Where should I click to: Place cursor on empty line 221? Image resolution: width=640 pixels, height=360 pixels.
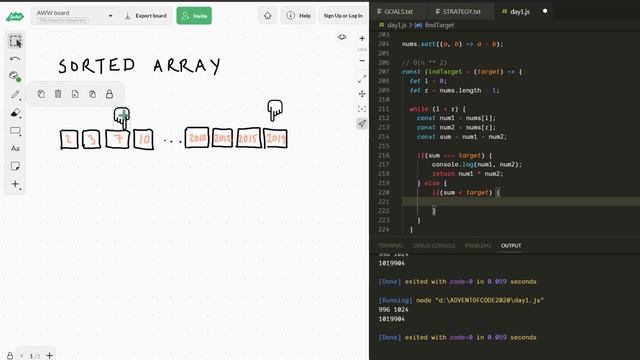(521, 202)
